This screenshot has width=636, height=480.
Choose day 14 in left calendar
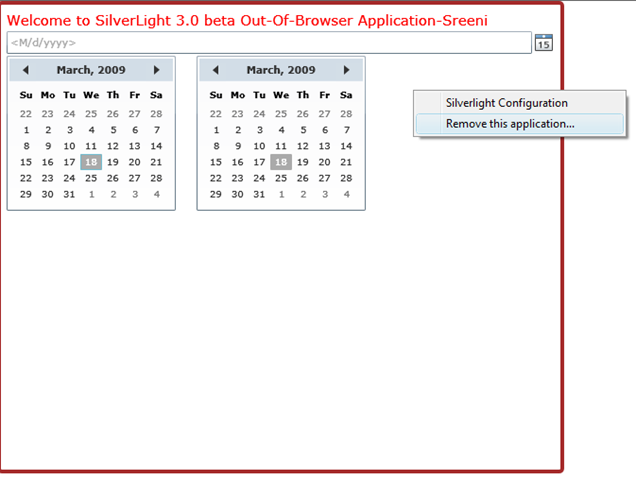[x=156, y=146]
